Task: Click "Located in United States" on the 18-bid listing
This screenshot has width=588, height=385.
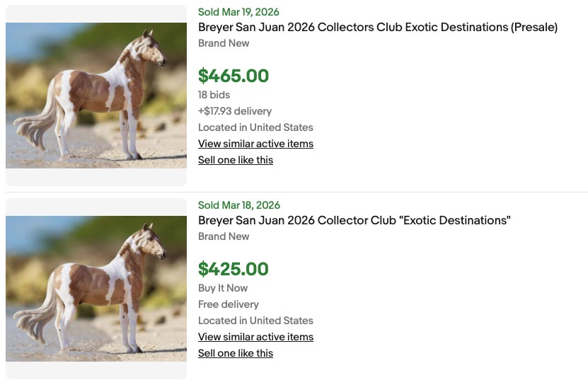Action: point(255,127)
